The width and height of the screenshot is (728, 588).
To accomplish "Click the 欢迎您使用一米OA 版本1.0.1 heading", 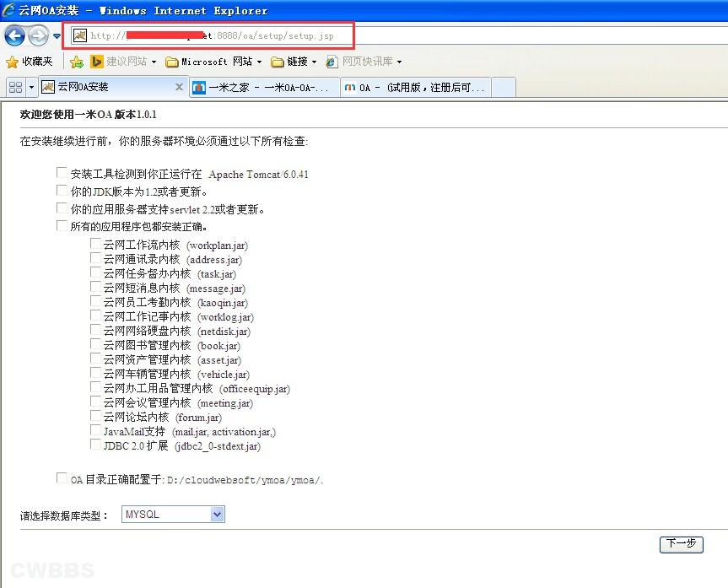I will 89,114.
